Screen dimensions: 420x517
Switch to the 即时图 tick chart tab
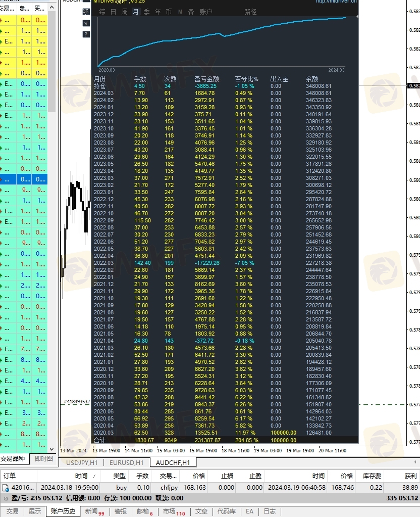[44, 459]
